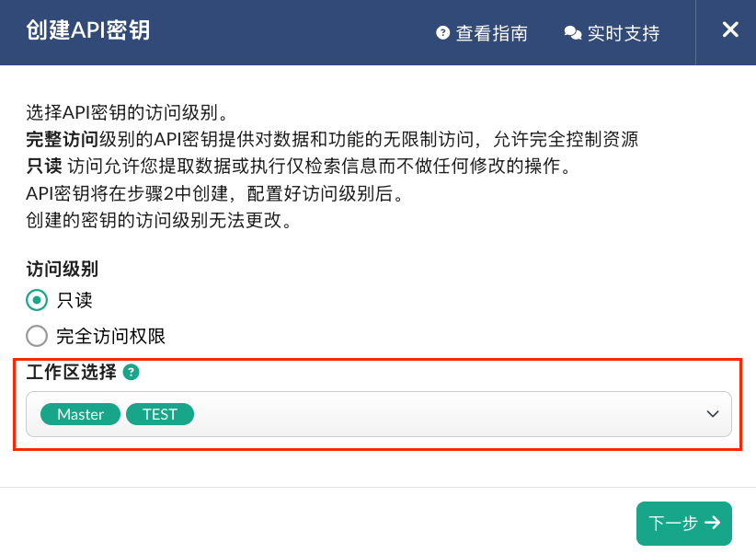Screen dimensions: 756x554
Task: Select the 只读 radio button
Action: point(37,300)
